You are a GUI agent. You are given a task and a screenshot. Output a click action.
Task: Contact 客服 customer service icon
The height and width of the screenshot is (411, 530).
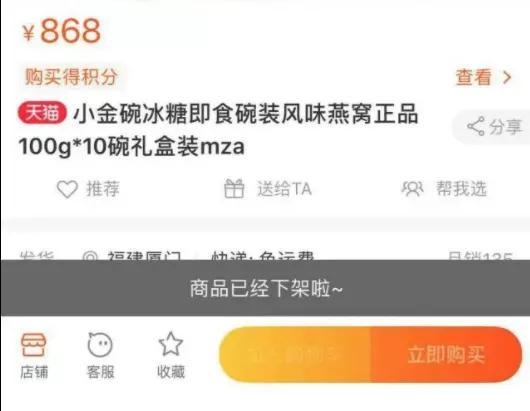click(100, 344)
